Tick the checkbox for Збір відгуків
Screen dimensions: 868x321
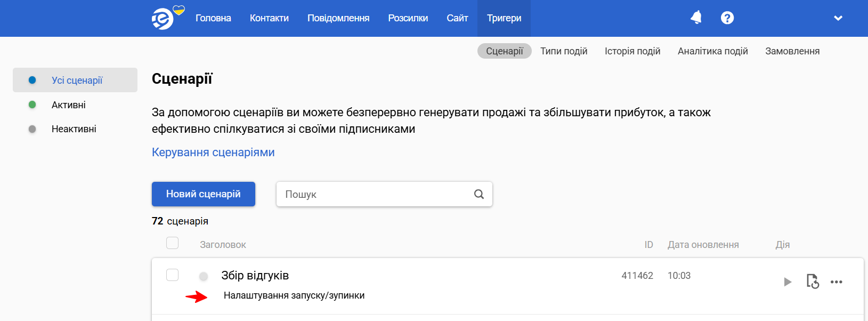point(172,275)
